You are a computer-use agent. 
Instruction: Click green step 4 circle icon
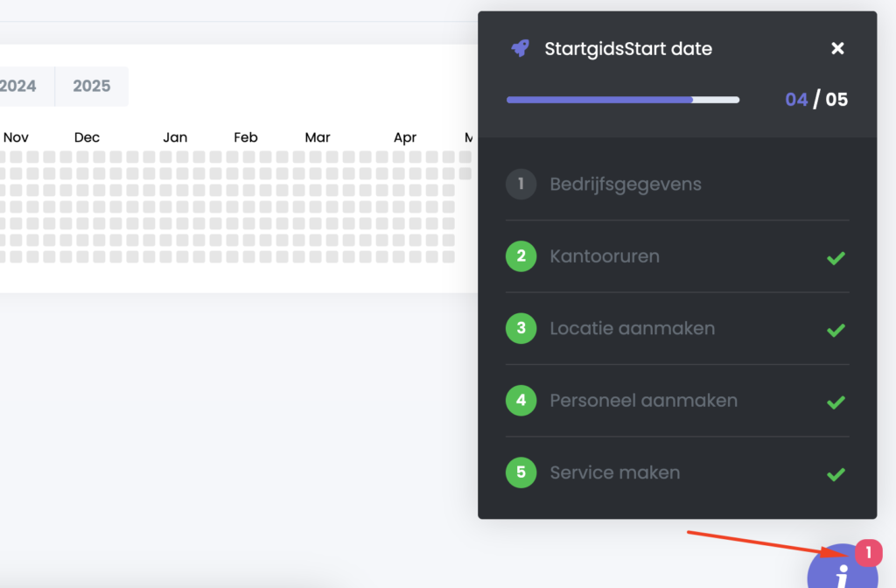click(x=521, y=401)
